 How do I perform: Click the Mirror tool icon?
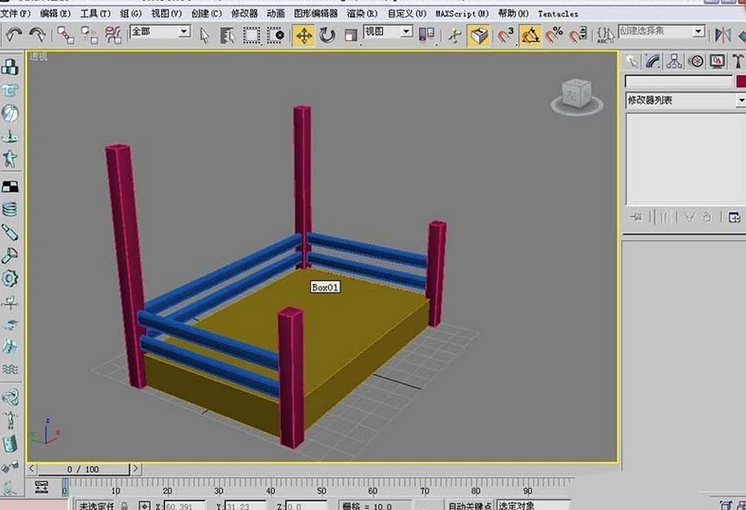pos(723,35)
